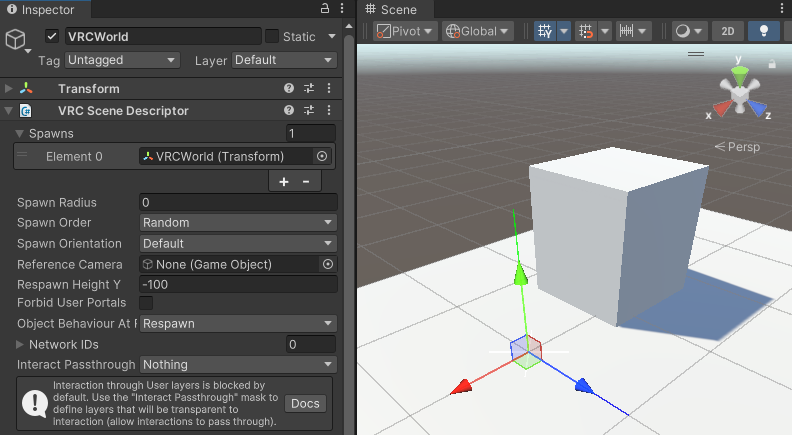The image size is (792, 435).
Task: Open the Layer dropdown showing Default
Action: pos(284,60)
